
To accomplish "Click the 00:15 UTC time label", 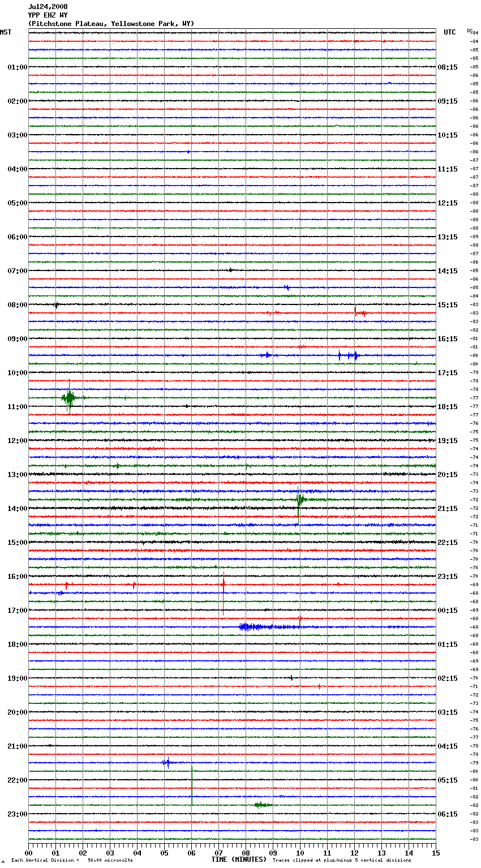I will [x=448, y=611].
